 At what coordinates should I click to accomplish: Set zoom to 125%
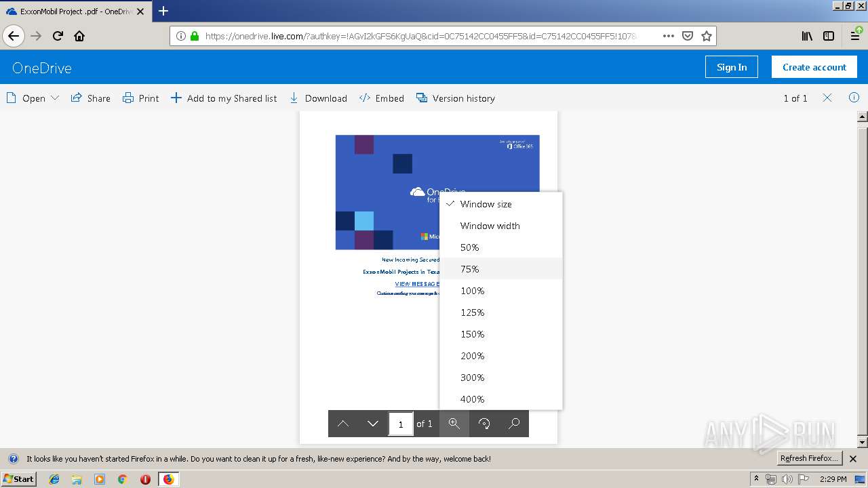(501, 312)
